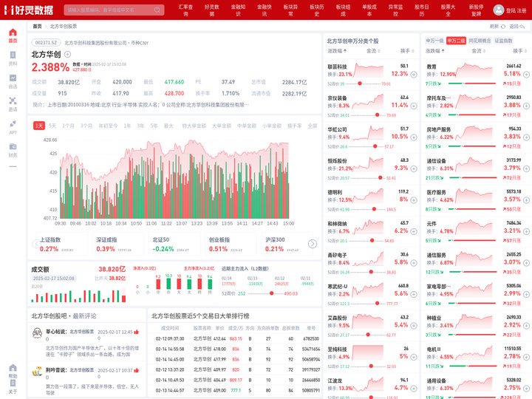532x399 pixels.
Task: Select the 1年 chart range
Action: [127, 126]
